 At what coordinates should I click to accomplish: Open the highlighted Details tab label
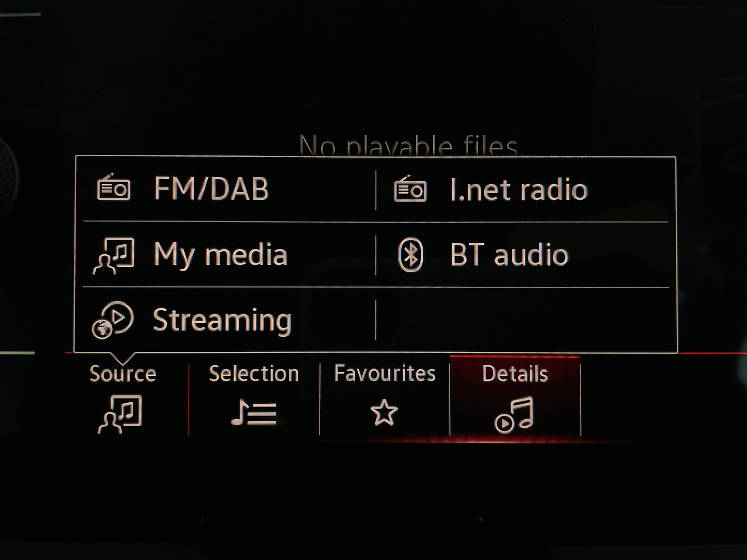pyautogui.click(x=515, y=374)
